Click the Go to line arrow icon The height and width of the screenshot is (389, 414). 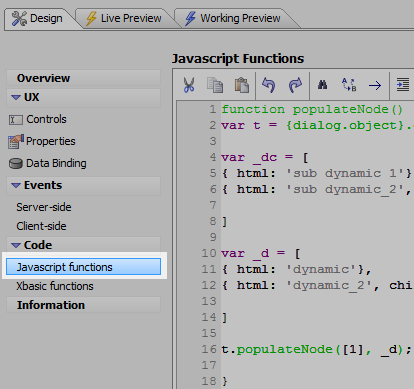point(375,86)
